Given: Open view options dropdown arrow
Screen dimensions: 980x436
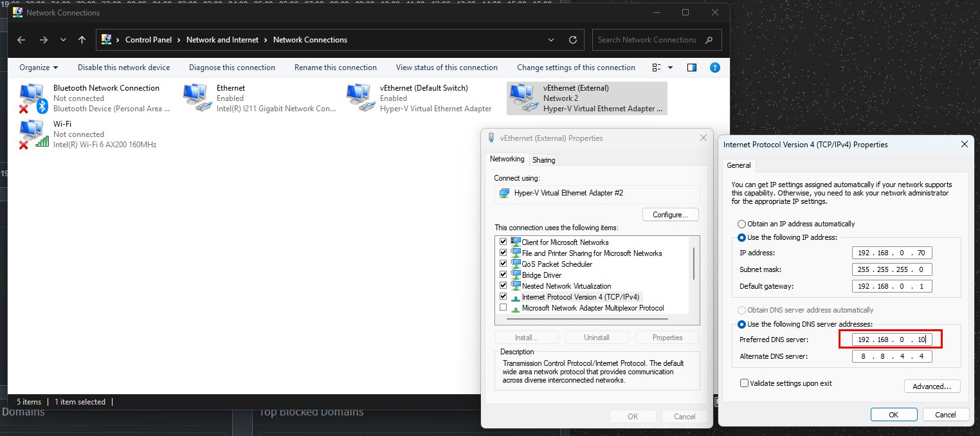Looking at the screenshot, I should [670, 68].
